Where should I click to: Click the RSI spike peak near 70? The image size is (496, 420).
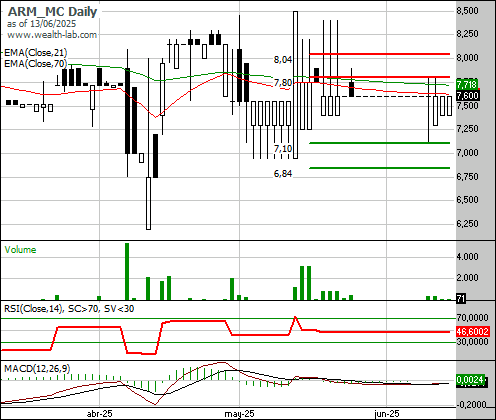point(295,317)
